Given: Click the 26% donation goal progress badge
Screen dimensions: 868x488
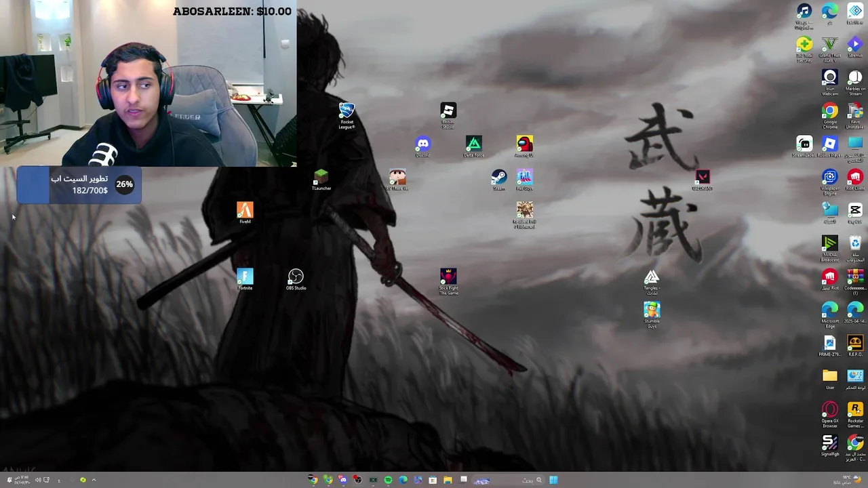Looking at the screenshot, I should 124,184.
